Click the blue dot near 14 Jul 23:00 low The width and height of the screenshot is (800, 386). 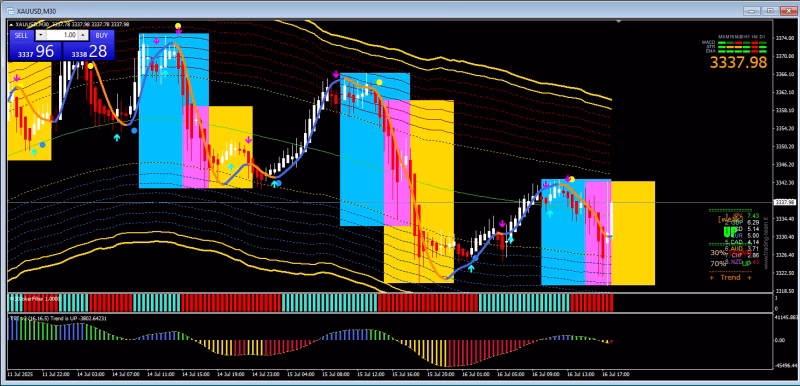pyautogui.click(x=278, y=183)
